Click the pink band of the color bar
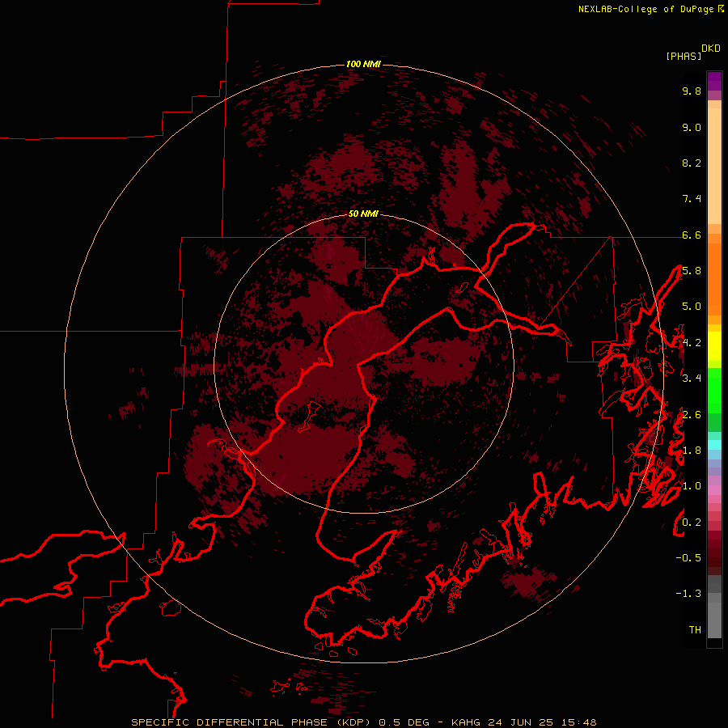728x728 pixels. (714, 490)
